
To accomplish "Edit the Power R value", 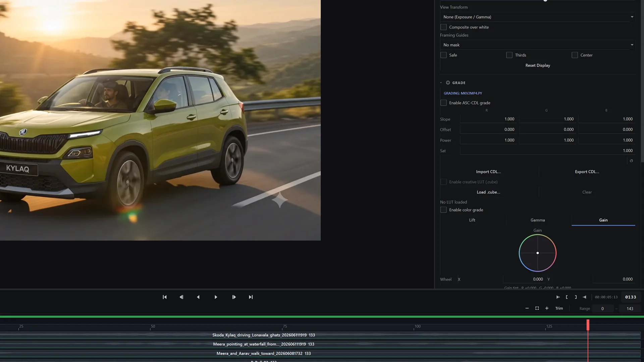I will pos(489,140).
